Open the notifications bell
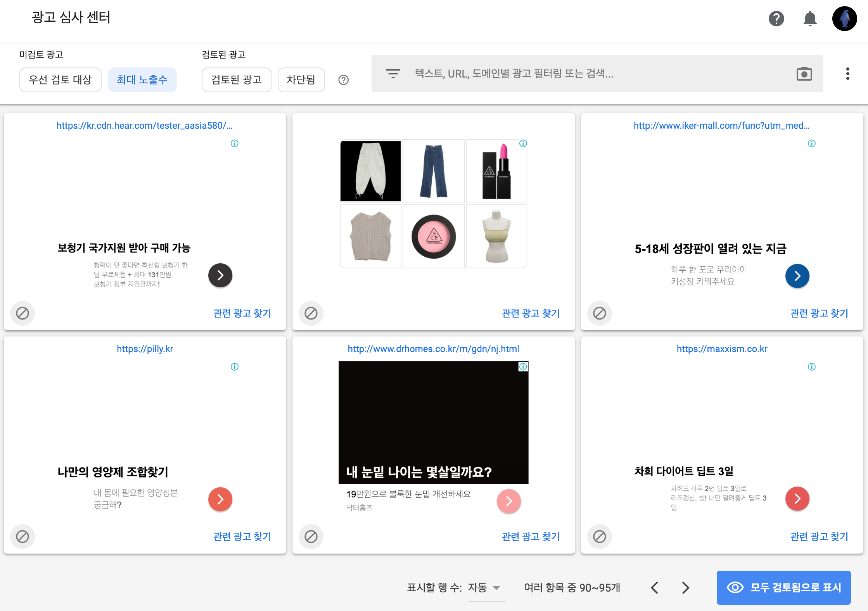 810,19
